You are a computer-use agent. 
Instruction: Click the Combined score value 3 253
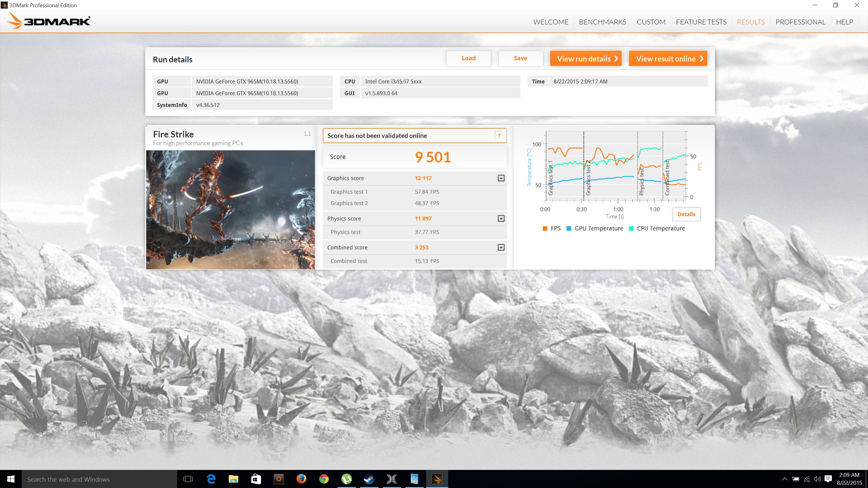pyautogui.click(x=422, y=248)
